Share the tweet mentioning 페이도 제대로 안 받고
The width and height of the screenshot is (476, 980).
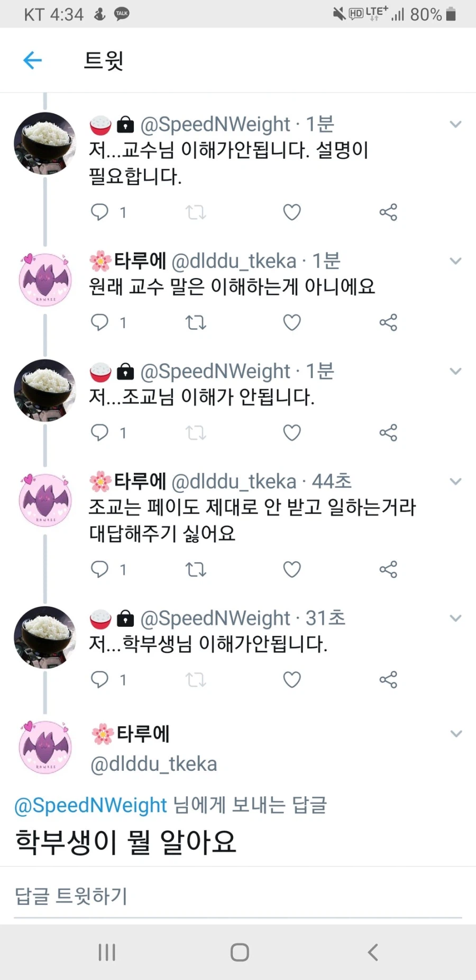click(388, 569)
